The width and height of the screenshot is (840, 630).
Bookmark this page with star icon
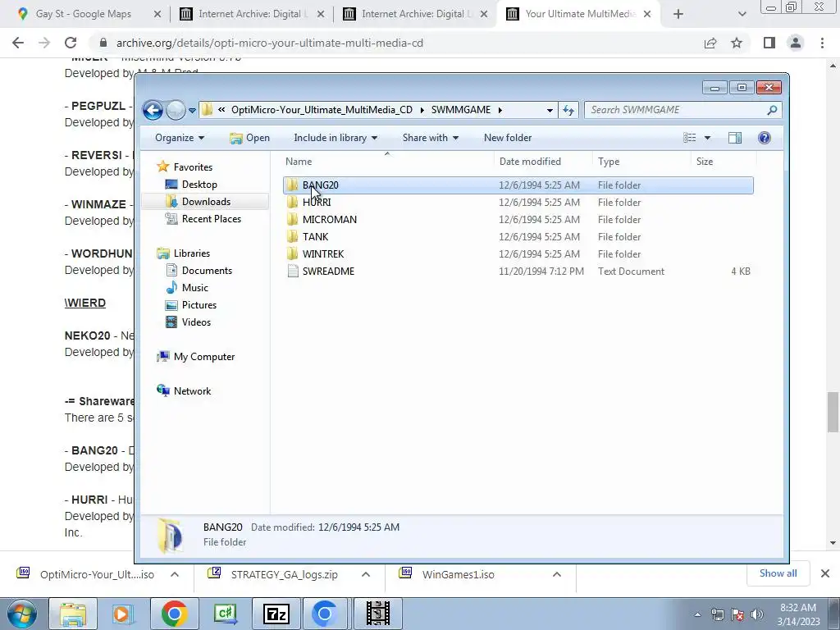click(x=737, y=43)
